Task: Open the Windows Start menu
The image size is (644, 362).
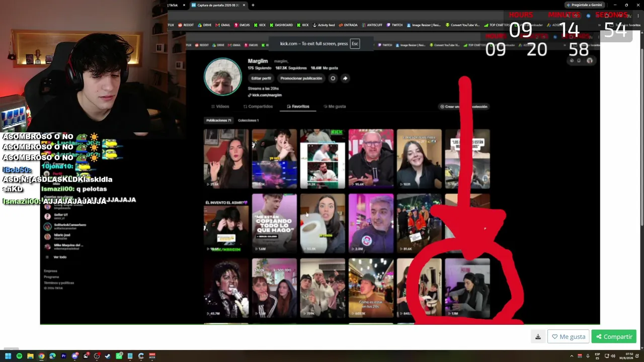Action: 8,356
